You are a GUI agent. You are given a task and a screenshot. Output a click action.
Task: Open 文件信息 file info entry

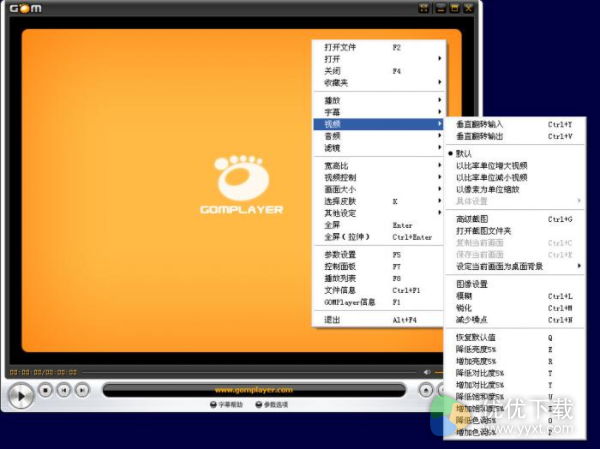379,290
